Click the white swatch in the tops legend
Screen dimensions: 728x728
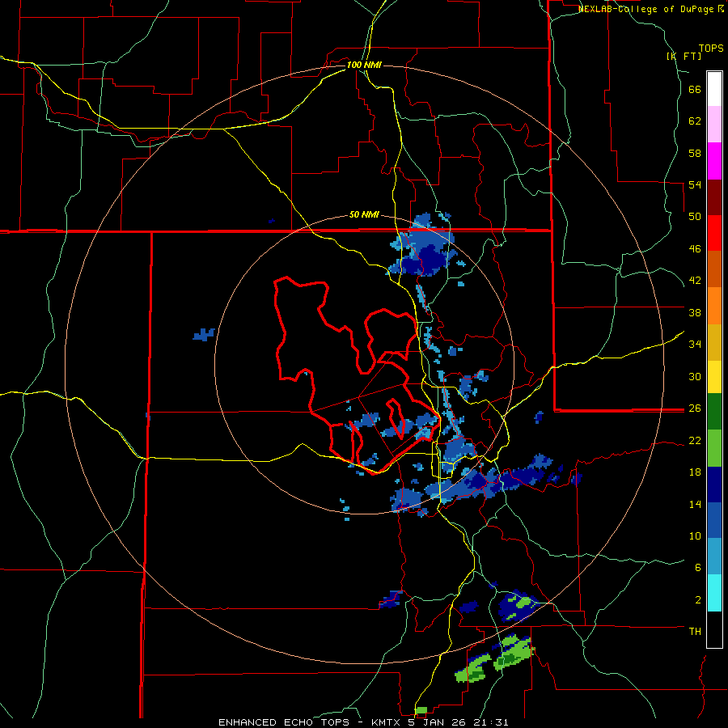[714, 89]
